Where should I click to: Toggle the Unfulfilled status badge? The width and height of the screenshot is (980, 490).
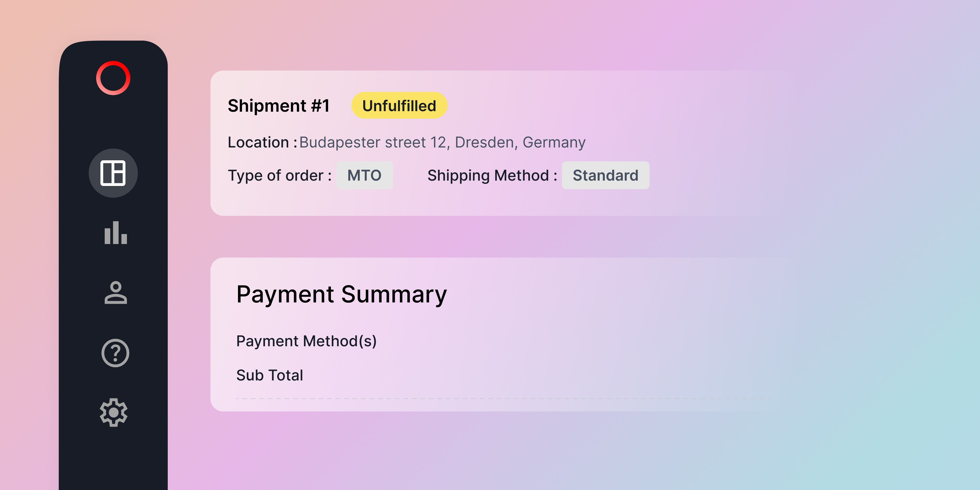pos(399,106)
